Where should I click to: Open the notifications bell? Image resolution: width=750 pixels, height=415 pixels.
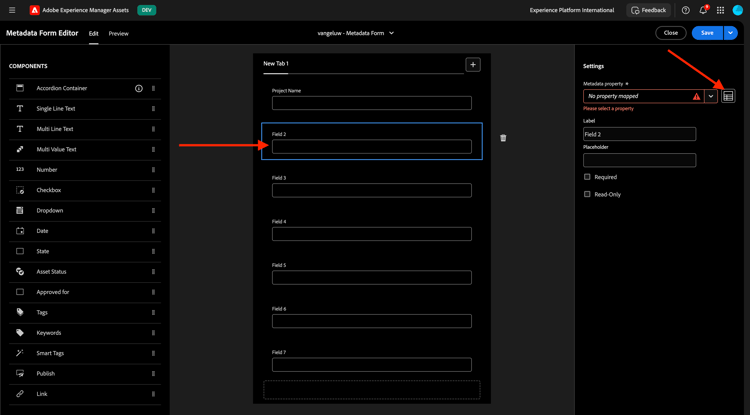[703, 10]
